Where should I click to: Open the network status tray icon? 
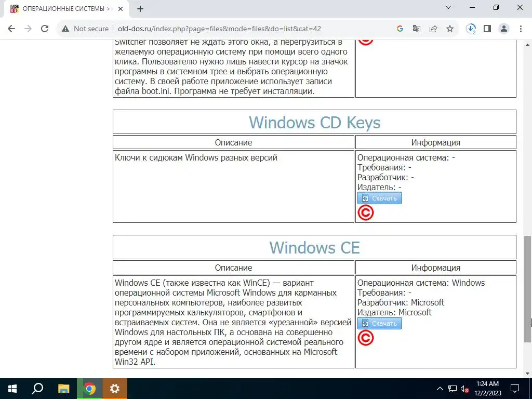click(453, 389)
